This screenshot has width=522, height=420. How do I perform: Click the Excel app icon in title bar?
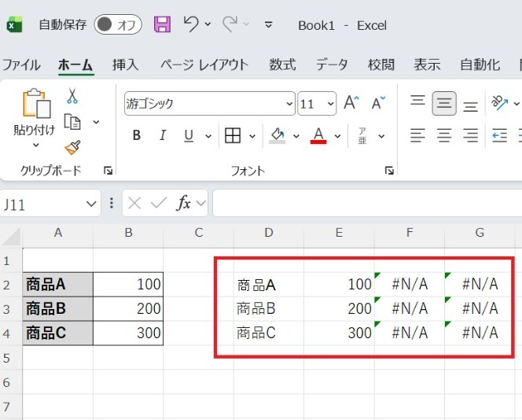coord(14,24)
